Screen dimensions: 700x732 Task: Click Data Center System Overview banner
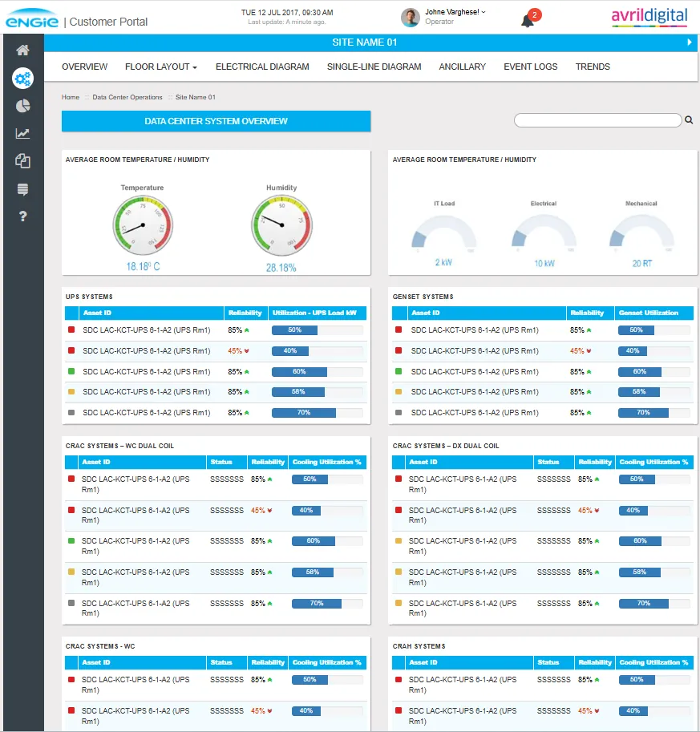click(x=216, y=121)
